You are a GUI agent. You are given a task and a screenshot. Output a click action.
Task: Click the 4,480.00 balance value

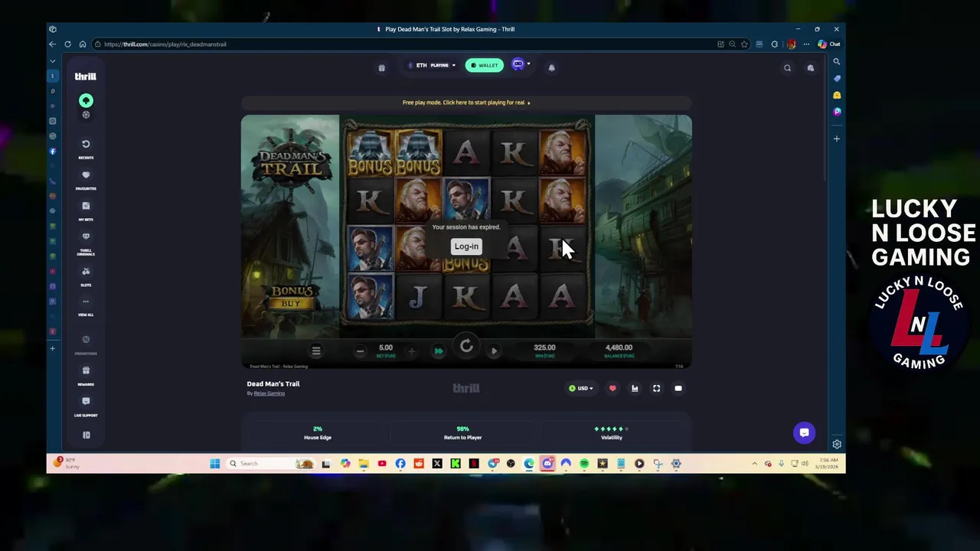(619, 347)
